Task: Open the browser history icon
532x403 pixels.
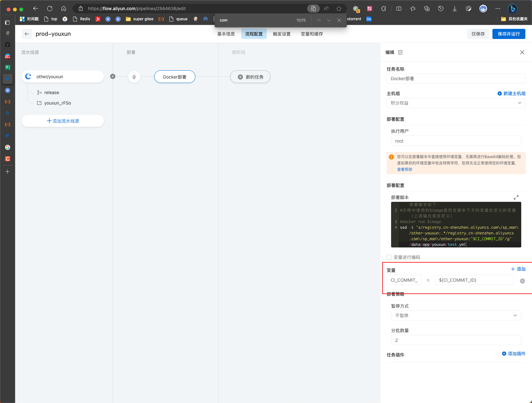Action: click(441, 9)
